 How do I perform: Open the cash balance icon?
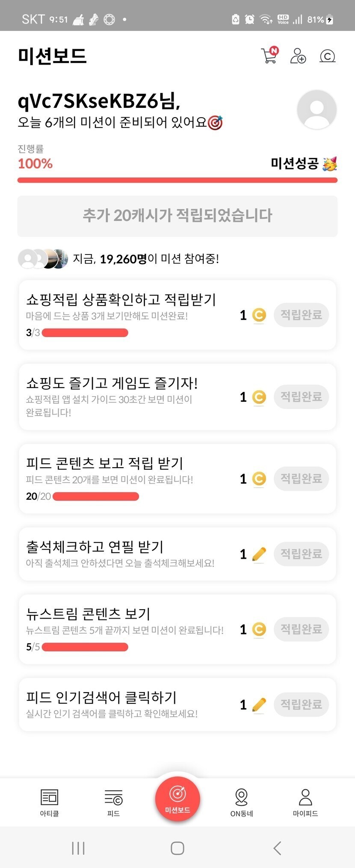[x=327, y=56]
